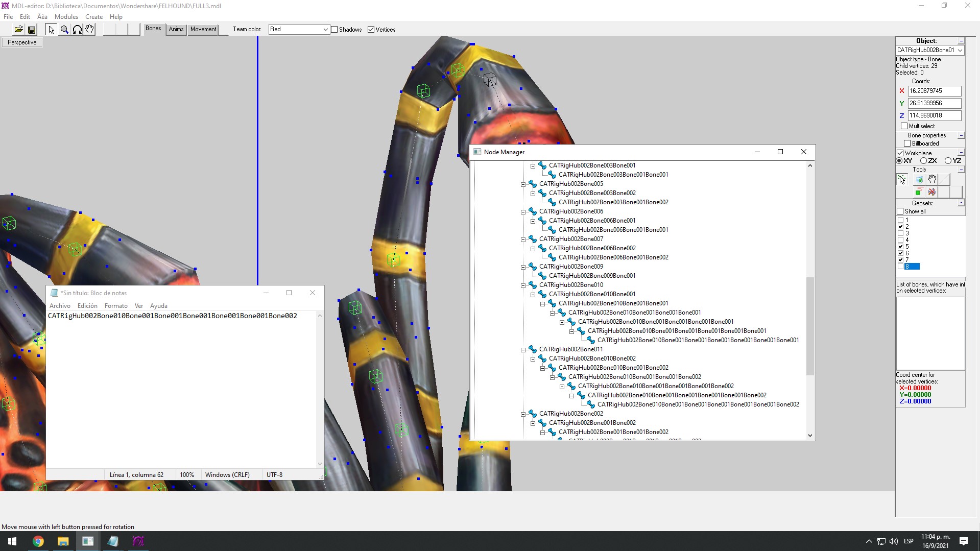Collapse the CATRigHub002Bone002 tree node
980x551 pixels.
coord(523,414)
